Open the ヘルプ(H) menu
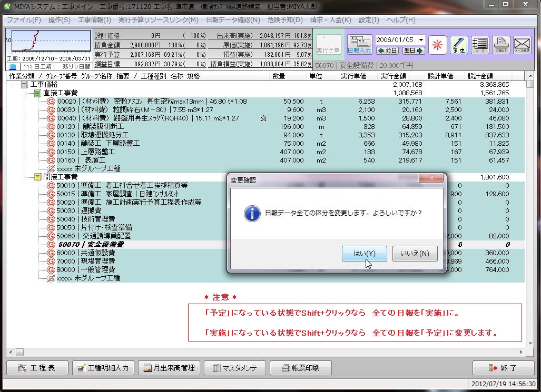 [401, 19]
